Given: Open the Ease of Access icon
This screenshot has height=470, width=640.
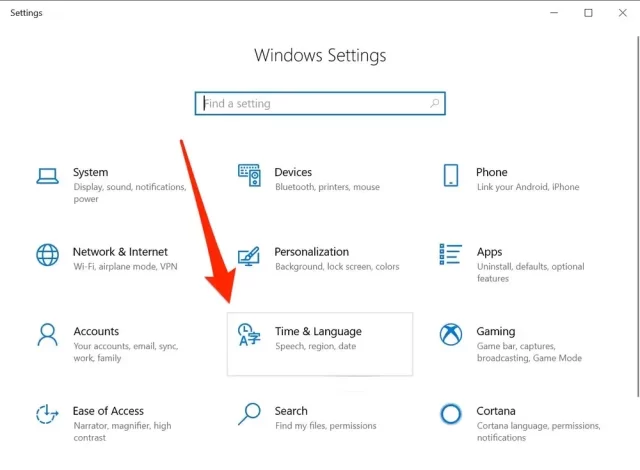Looking at the screenshot, I should click(47, 414).
